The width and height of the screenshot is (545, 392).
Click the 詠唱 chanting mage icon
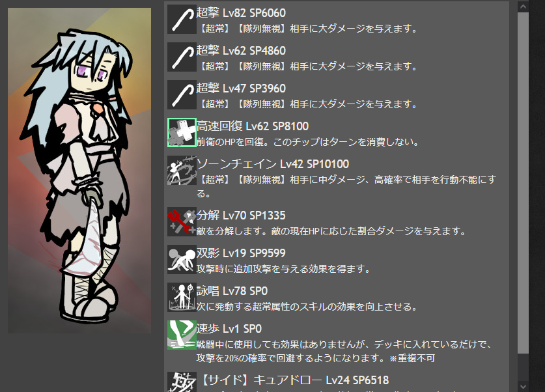pyautogui.click(x=182, y=298)
